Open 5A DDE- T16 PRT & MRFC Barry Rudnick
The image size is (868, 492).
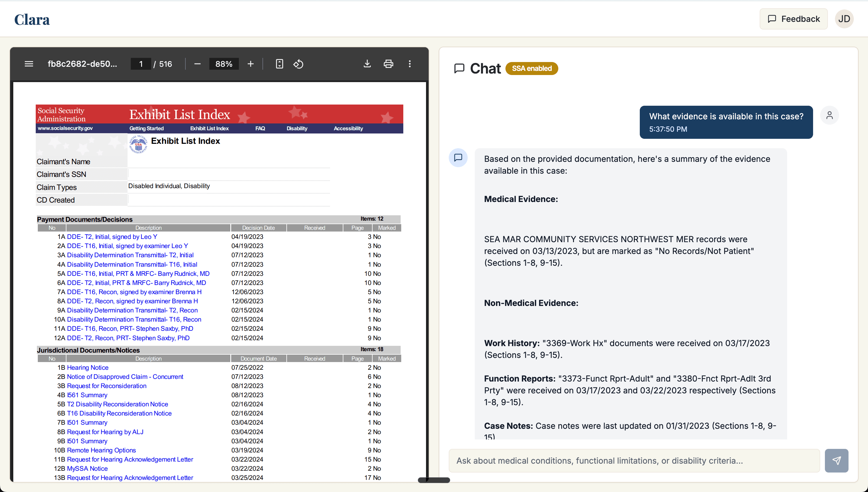click(138, 273)
